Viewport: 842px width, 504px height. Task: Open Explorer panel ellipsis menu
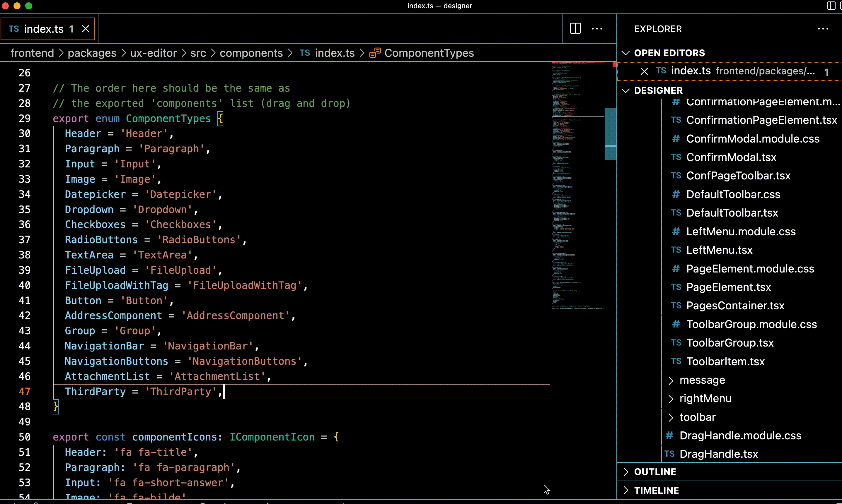823,29
